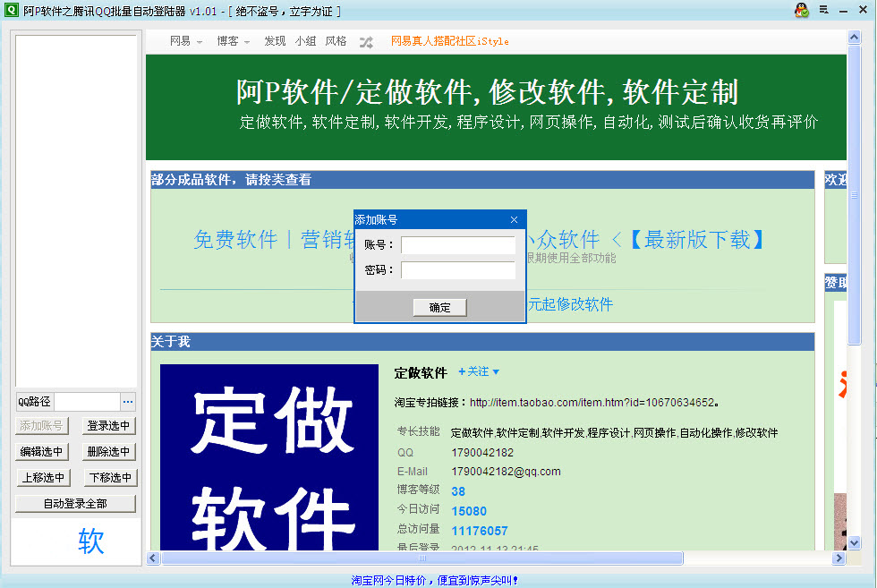
Task: Click the green Q app icon
Action: point(11,10)
